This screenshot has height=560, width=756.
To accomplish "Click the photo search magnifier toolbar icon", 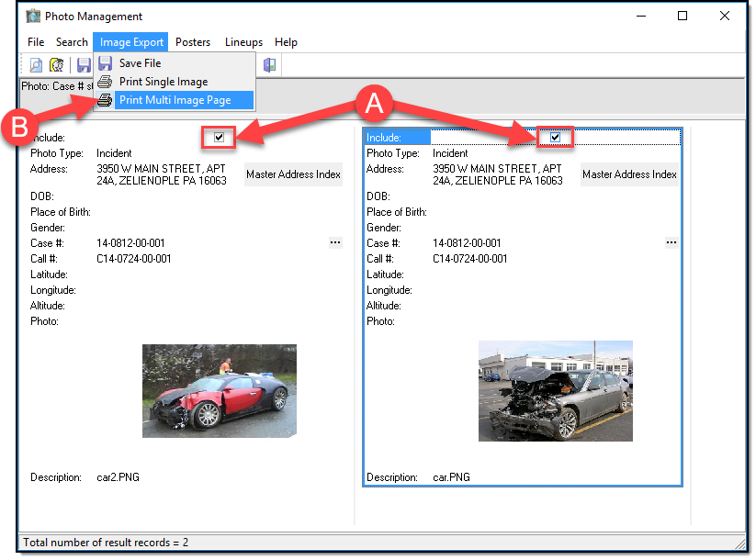I will coord(36,65).
